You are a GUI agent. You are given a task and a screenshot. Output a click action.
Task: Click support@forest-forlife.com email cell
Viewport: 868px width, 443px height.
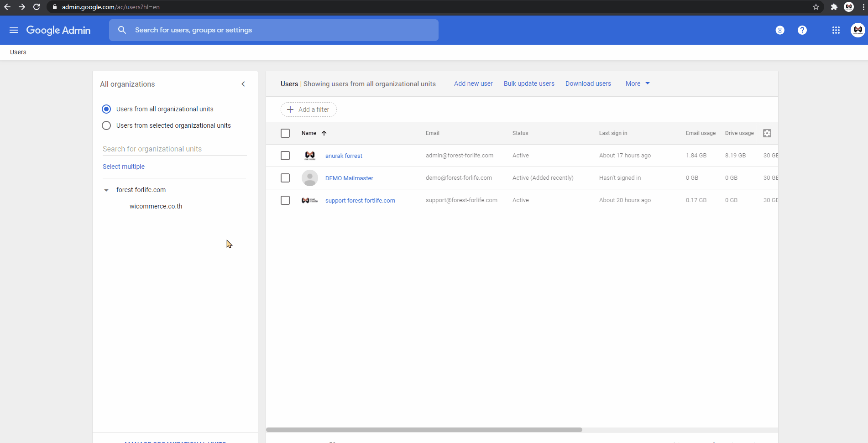click(461, 200)
